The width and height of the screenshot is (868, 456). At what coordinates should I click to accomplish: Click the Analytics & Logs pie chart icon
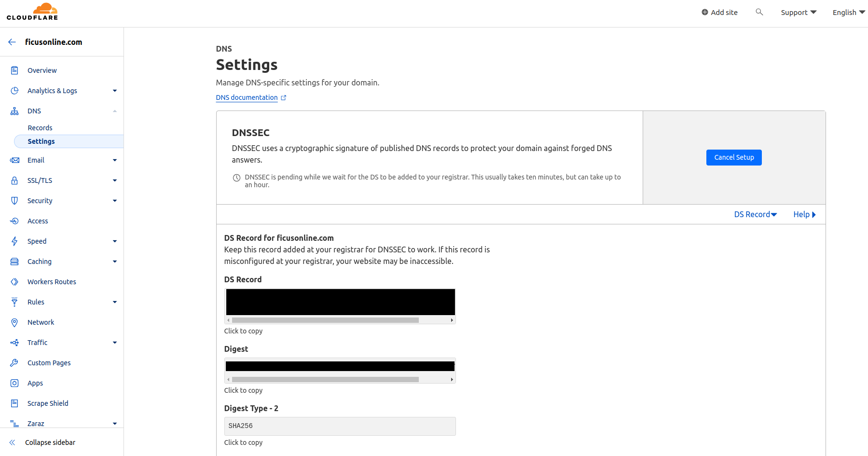tap(14, 91)
